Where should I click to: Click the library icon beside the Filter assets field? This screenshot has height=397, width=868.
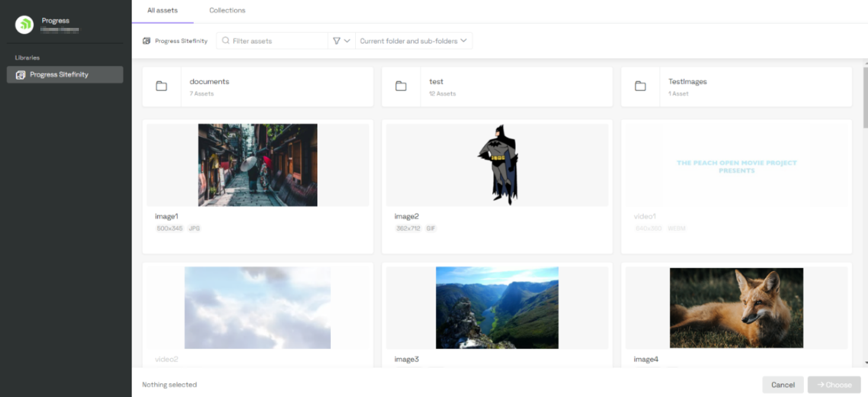tap(146, 41)
